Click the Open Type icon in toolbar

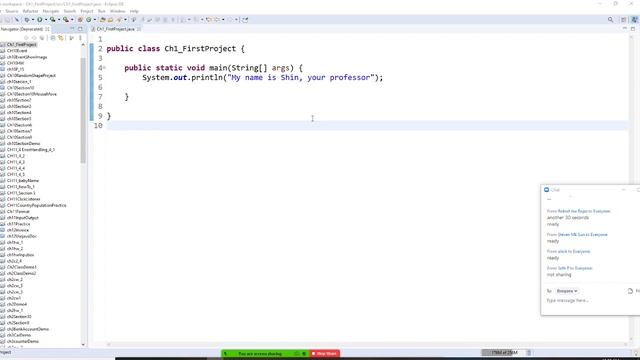[102, 20]
